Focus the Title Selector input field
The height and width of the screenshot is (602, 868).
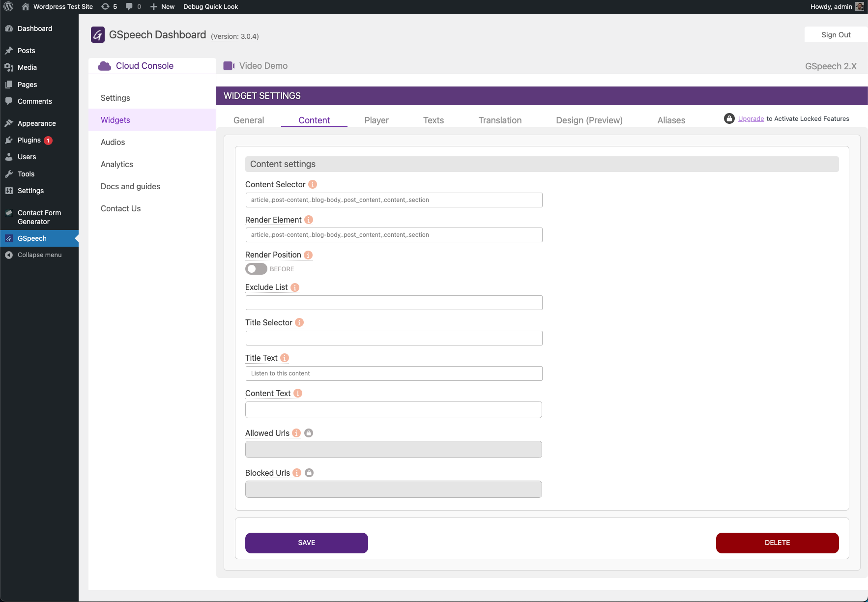[394, 338]
